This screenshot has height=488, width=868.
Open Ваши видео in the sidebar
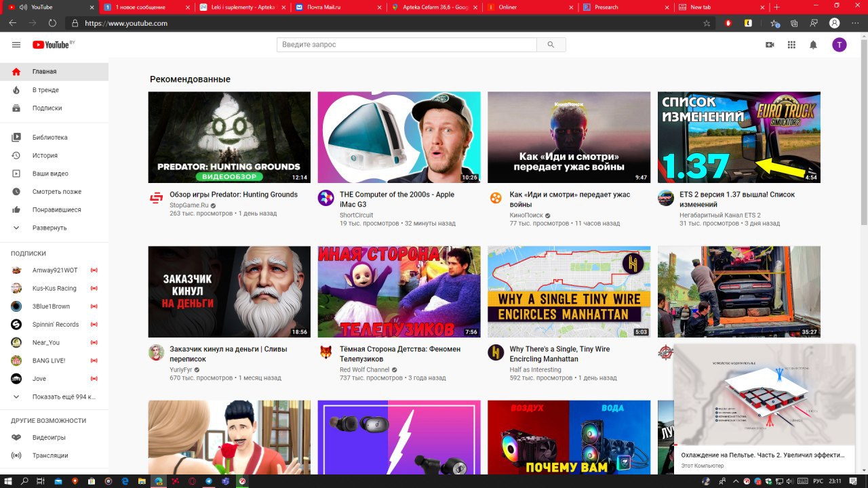pos(54,174)
